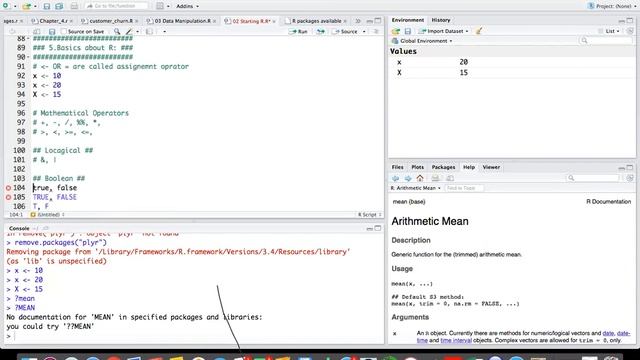Viewport: 640px width, 360px height.
Task: Collapse the code fold on line 90
Action: 28,57
